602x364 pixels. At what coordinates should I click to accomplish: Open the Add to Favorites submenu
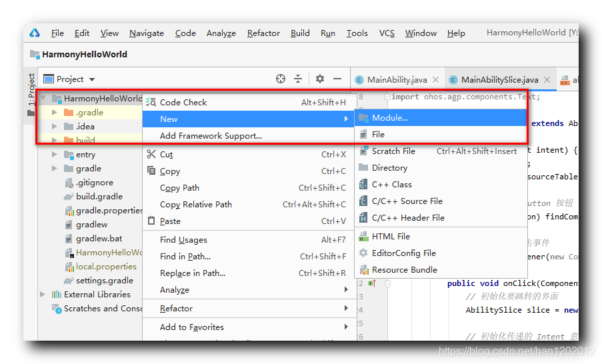click(x=249, y=327)
